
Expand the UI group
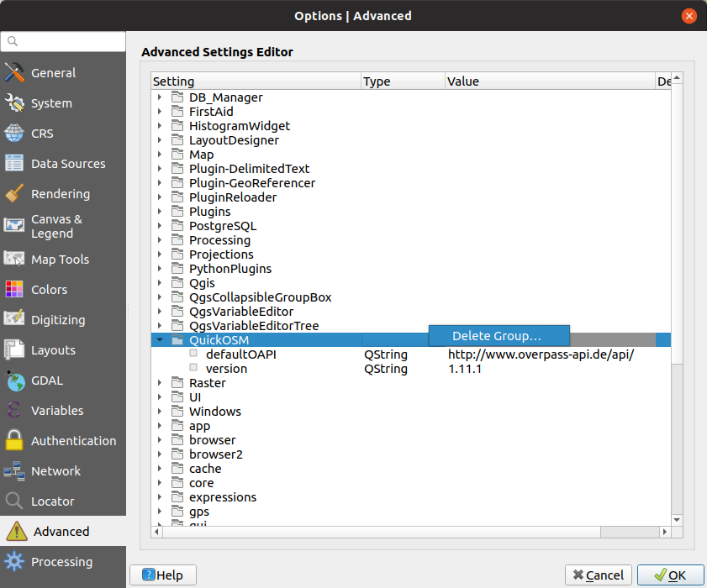pyautogui.click(x=159, y=397)
